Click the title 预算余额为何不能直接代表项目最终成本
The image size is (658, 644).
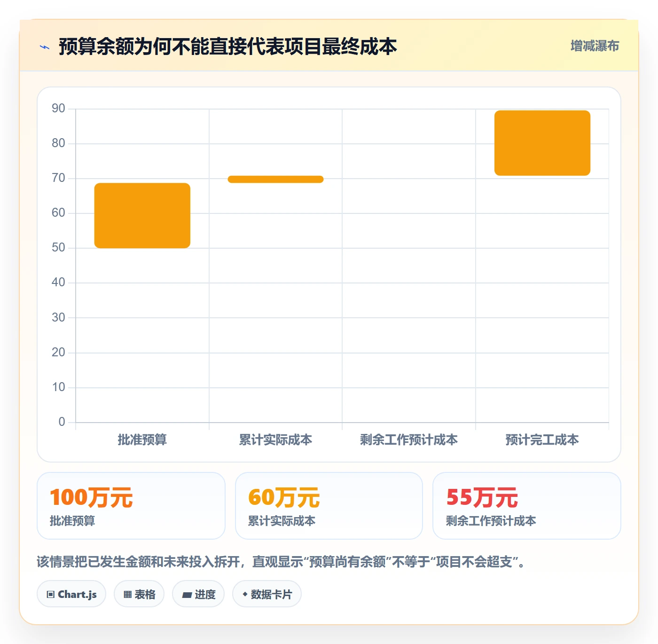(227, 47)
